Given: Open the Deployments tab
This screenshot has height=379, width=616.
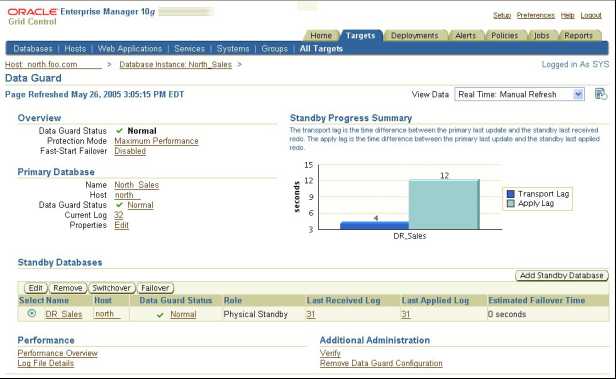Looking at the screenshot, I should click(414, 36).
